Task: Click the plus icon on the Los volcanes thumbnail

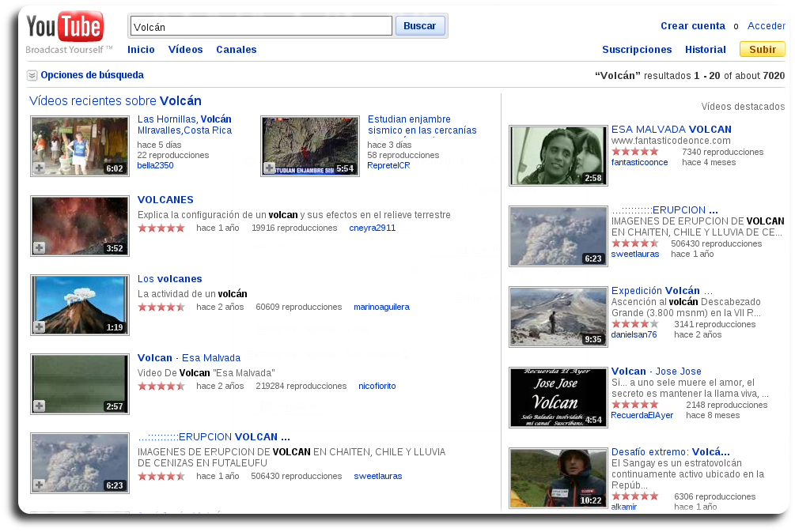Action: (38, 328)
